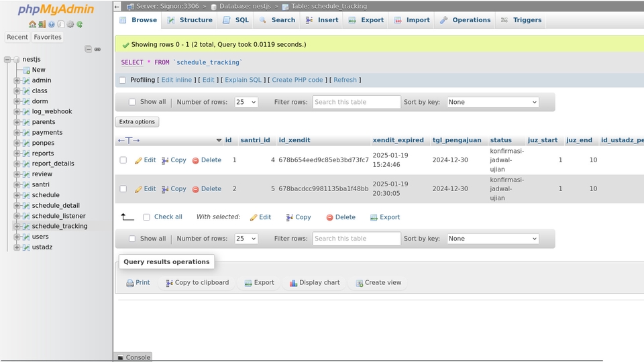Click the link with main panel icon
This screenshot has width=644, height=362.
pyautogui.click(x=97, y=50)
